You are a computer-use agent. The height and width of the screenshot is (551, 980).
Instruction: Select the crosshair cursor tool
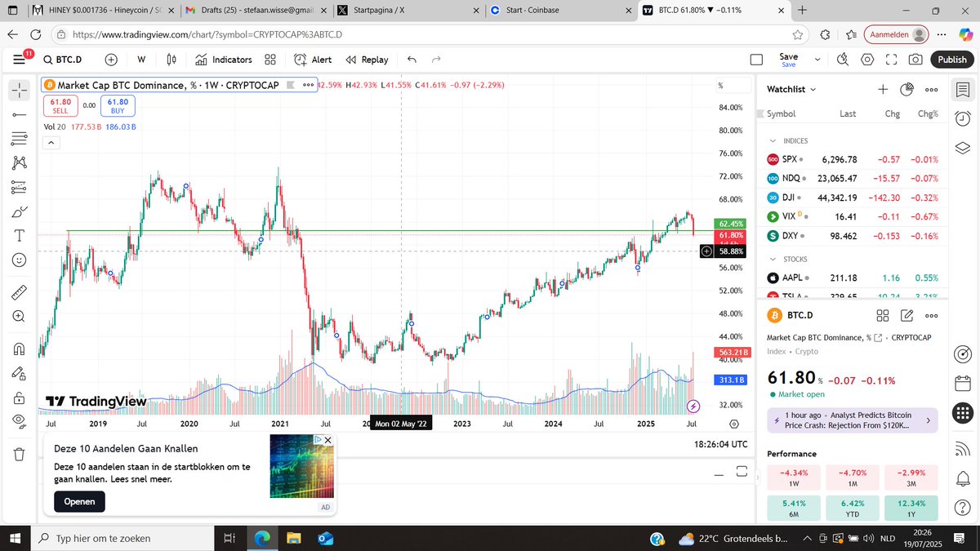coord(19,90)
